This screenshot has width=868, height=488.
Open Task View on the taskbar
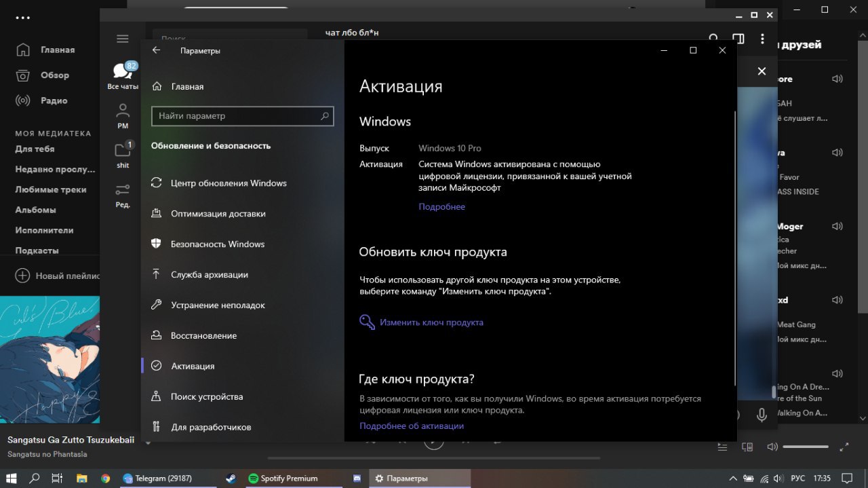pos(57,478)
